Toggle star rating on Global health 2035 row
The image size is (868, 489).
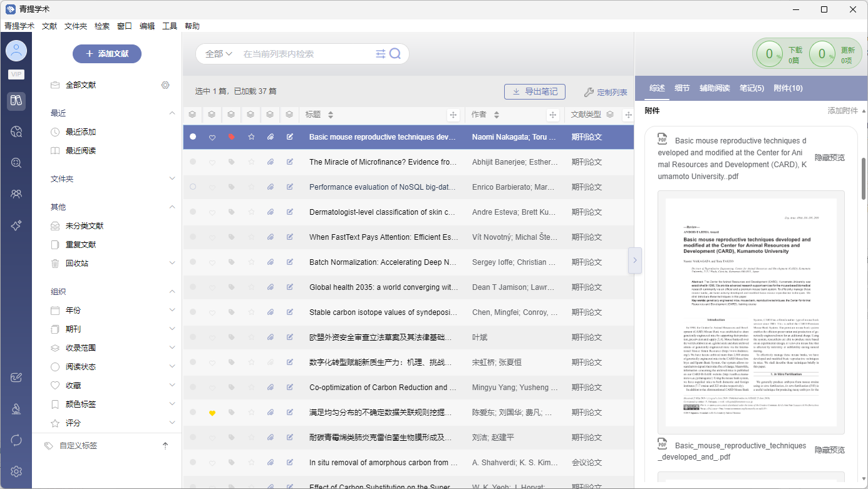pos(251,287)
